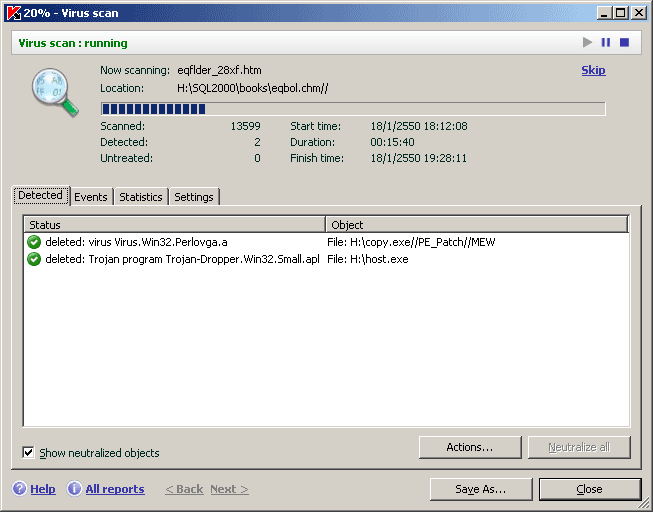Click the Kaspersky logo in title bar
The width and height of the screenshot is (653, 512).
[x=14, y=13]
